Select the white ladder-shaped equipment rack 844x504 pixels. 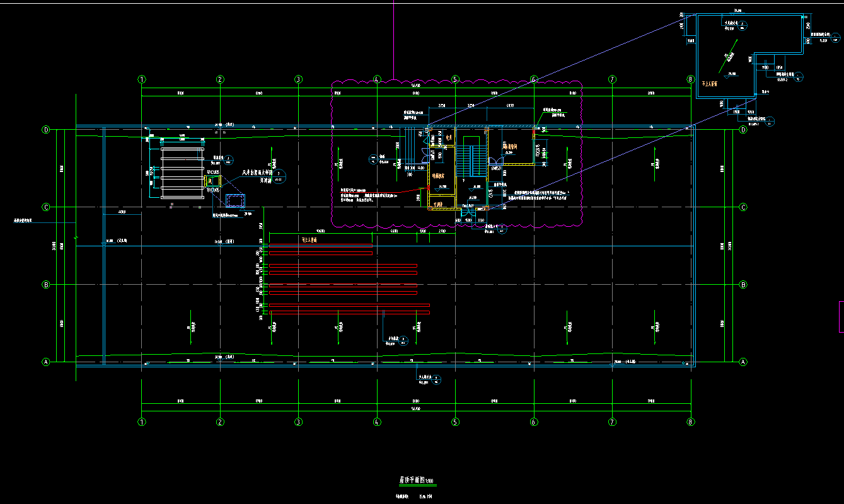tap(182, 173)
